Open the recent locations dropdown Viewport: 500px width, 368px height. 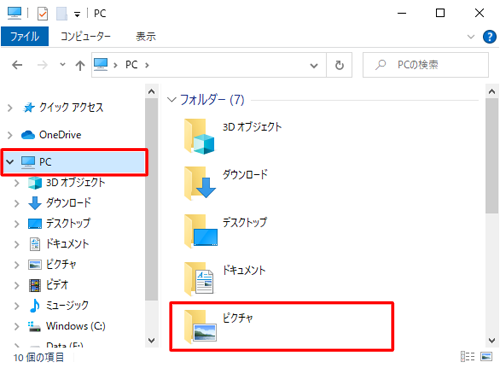[62, 65]
